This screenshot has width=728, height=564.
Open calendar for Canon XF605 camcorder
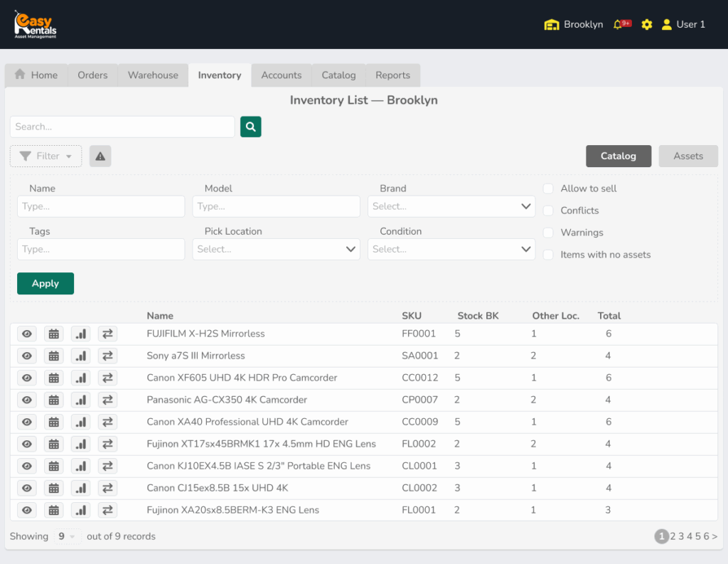(x=54, y=378)
